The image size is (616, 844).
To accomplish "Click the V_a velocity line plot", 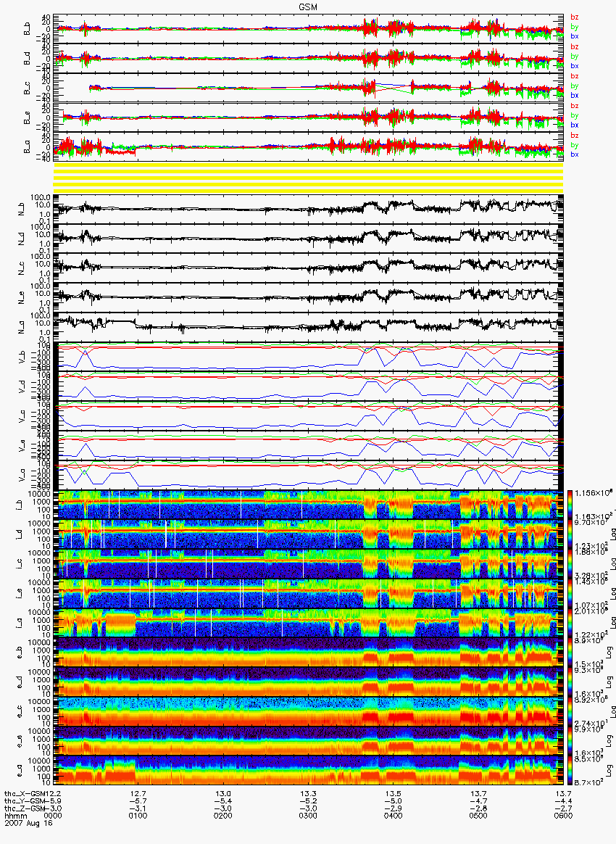I will tap(308, 475).
